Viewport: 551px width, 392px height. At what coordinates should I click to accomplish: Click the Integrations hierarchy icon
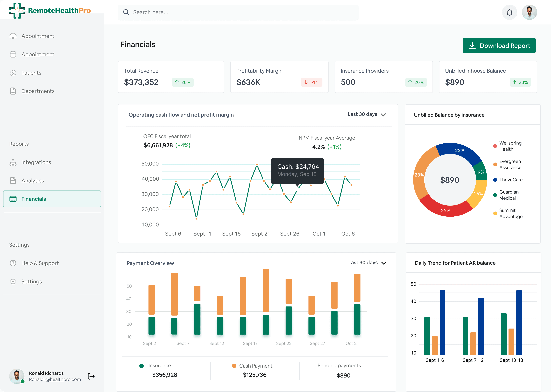click(x=13, y=162)
